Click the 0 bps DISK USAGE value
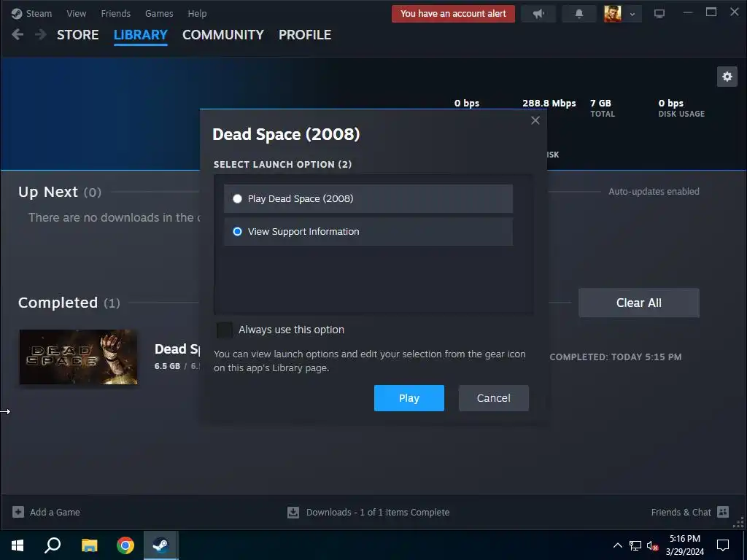The height and width of the screenshot is (560, 747). coord(681,108)
